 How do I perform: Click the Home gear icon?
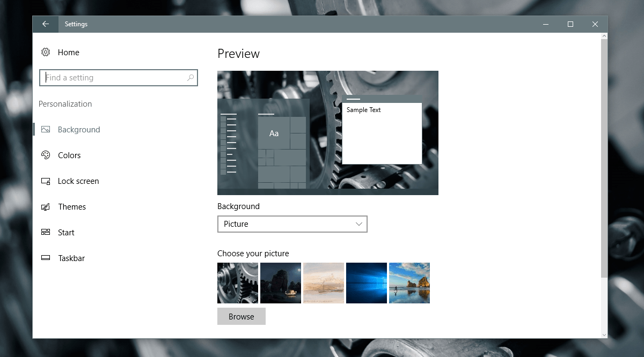pyautogui.click(x=46, y=52)
